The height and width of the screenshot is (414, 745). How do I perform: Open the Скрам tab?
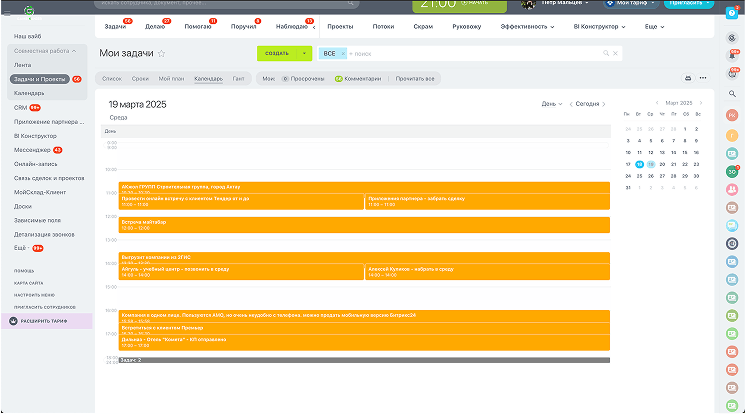pyautogui.click(x=423, y=27)
